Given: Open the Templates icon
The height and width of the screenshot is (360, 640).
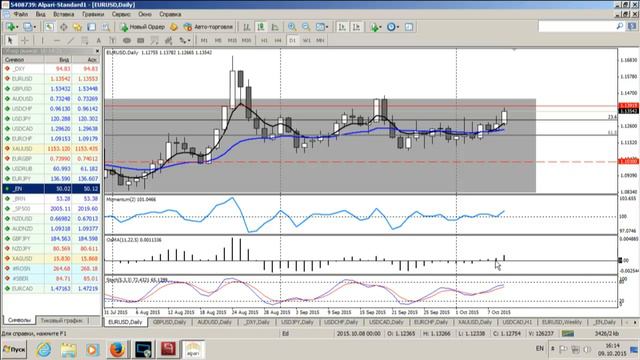Looking at the screenshot, I should pyautogui.click(x=409, y=27).
